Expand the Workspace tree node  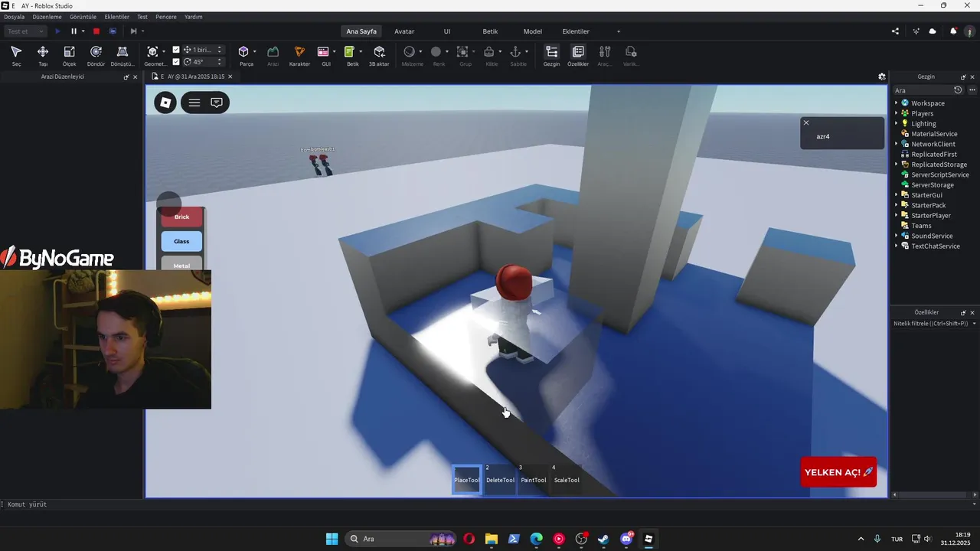click(897, 103)
